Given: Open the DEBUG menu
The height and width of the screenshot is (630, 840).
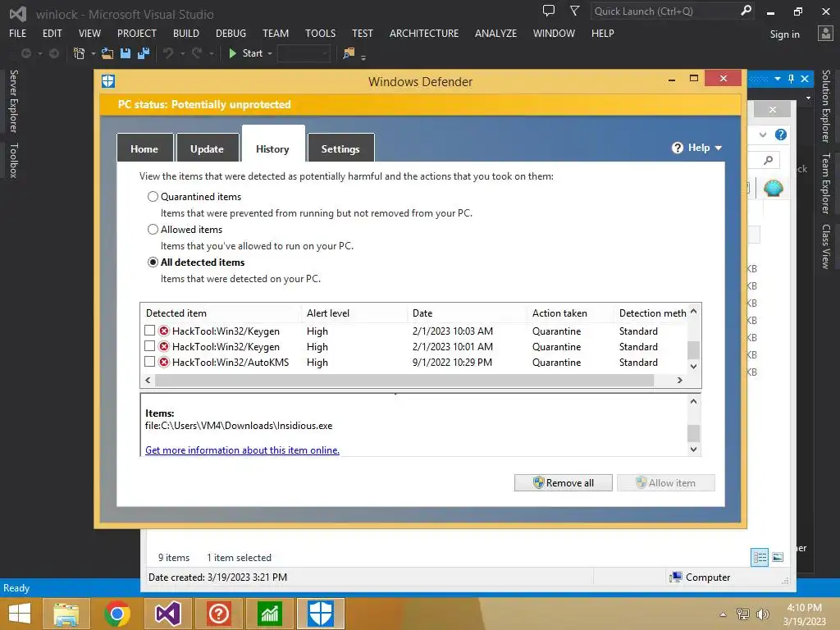Looking at the screenshot, I should pyautogui.click(x=231, y=33).
